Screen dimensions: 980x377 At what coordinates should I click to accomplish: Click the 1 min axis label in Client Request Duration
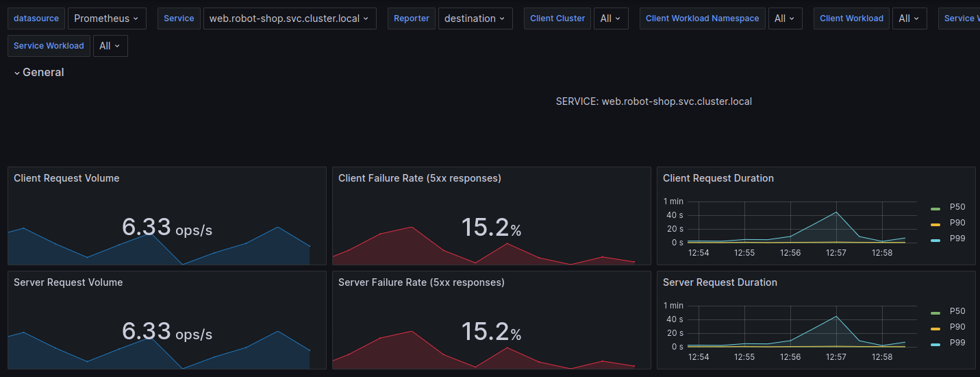coord(673,202)
